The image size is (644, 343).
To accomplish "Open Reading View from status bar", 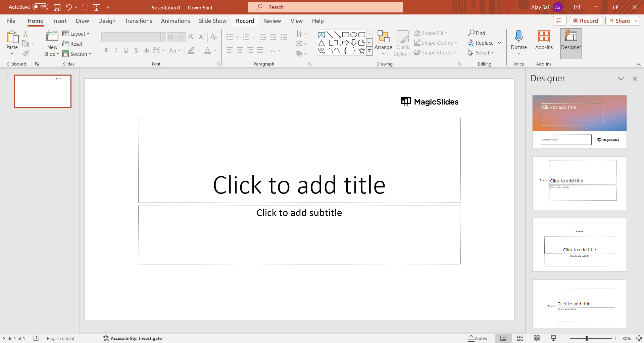I will pyautogui.click(x=537, y=338).
